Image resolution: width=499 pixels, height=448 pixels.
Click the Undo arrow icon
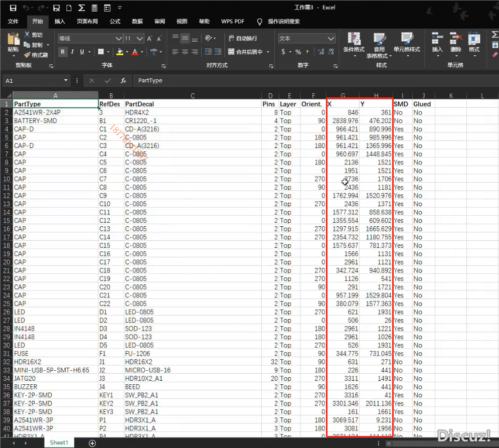tap(26, 8)
